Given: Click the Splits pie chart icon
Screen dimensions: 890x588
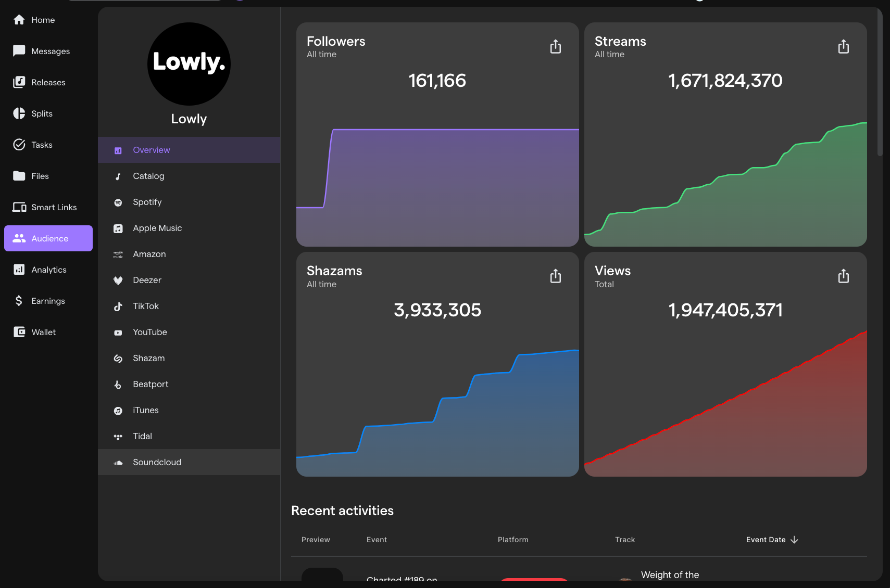Looking at the screenshot, I should [x=19, y=113].
